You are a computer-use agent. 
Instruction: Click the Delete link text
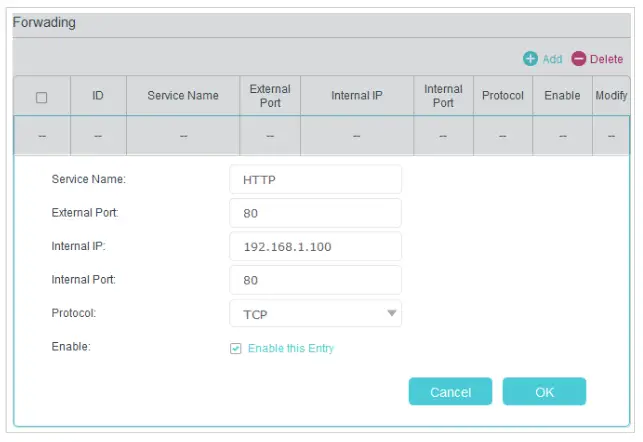pyautogui.click(x=606, y=59)
